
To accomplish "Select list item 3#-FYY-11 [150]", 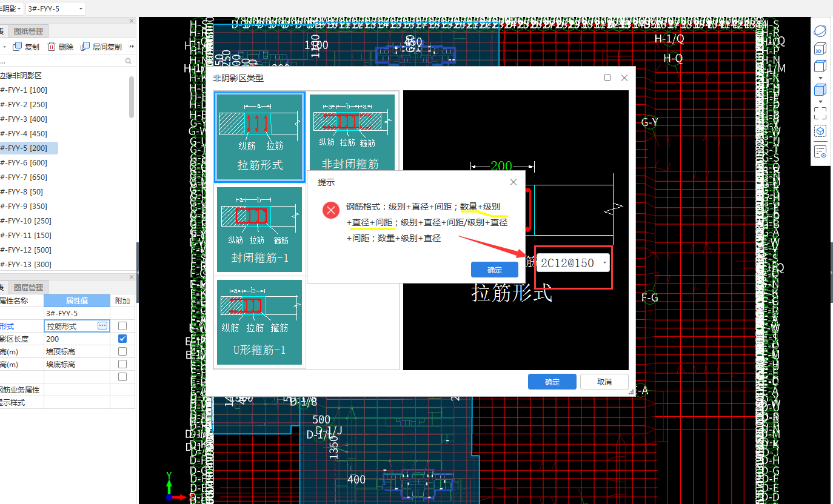I will coord(25,235).
